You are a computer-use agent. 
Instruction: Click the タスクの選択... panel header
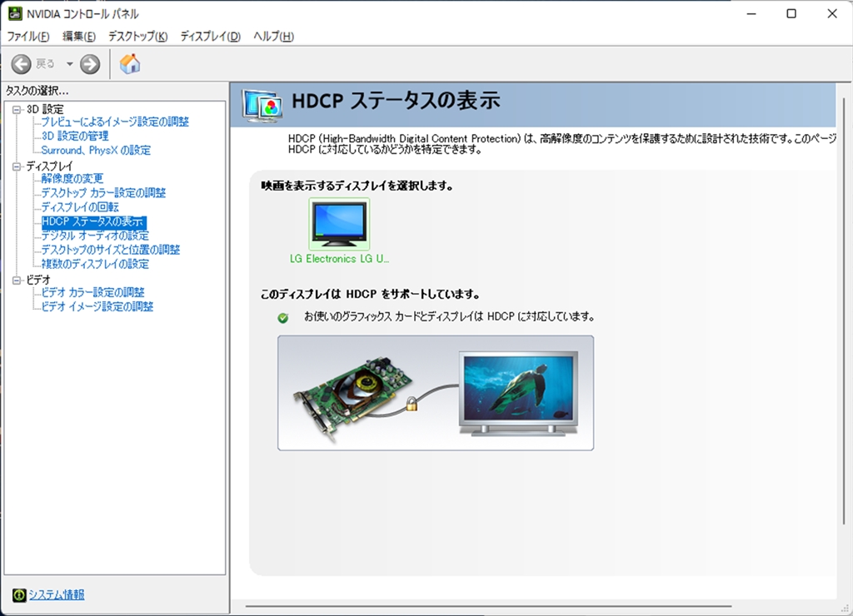click(37, 91)
